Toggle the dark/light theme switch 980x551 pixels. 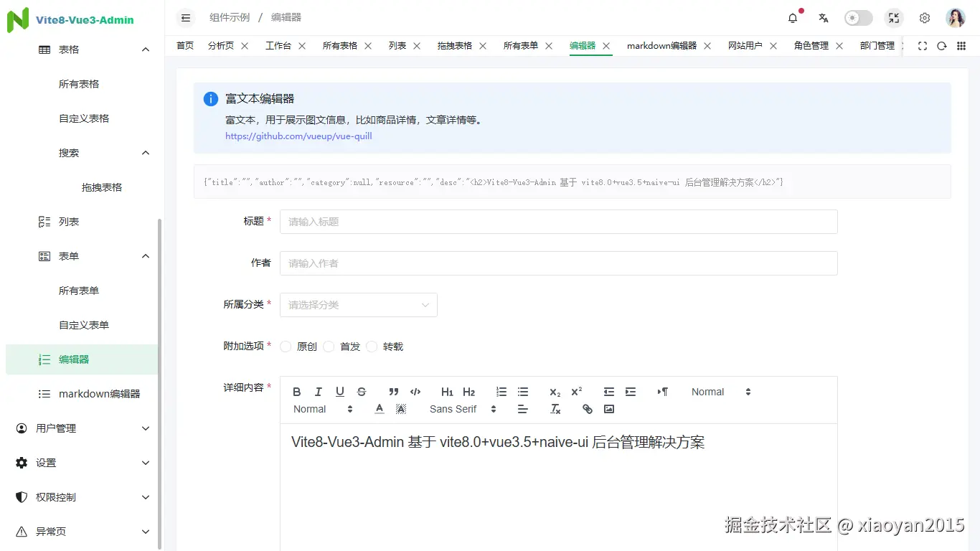[x=859, y=18]
